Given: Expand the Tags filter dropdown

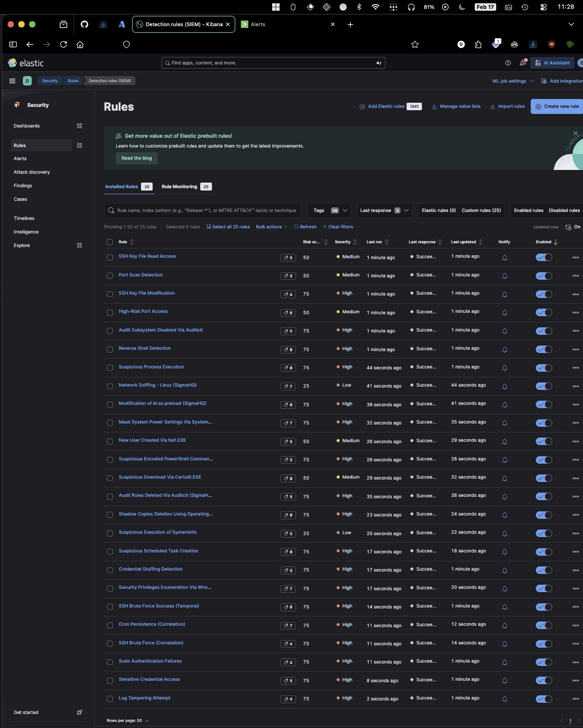Looking at the screenshot, I should 329,211.
